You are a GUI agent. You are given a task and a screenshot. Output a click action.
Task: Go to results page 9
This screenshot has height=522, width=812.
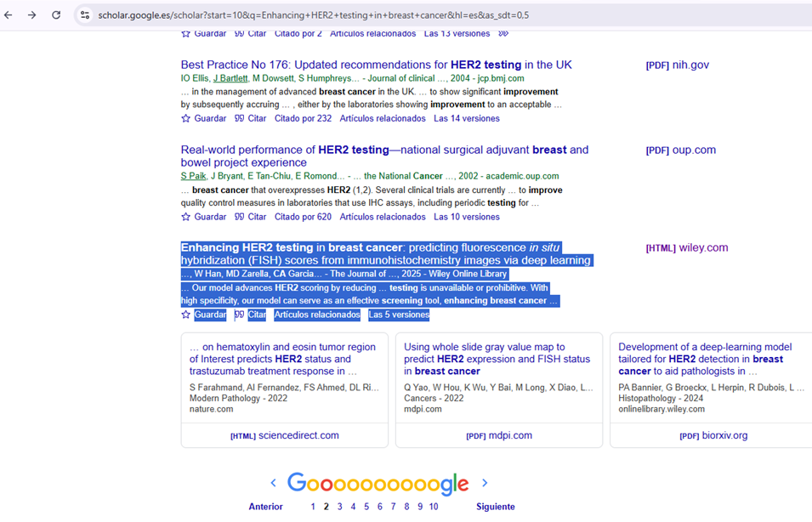click(x=420, y=507)
